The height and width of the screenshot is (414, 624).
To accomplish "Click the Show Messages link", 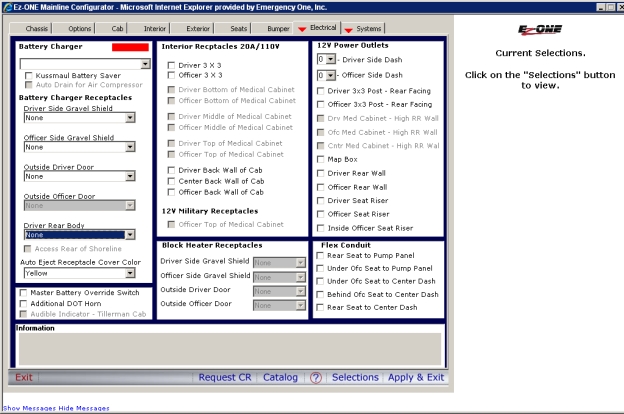I will [x=29, y=408].
